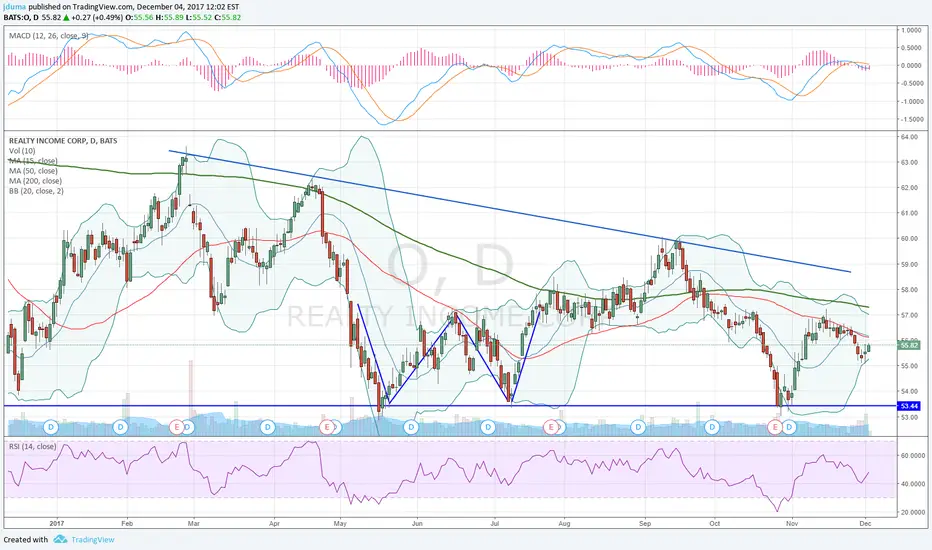This screenshot has width=932, height=550.
Task: Click the dividend D marker above Jul
Action: click(x=488, y=427)
